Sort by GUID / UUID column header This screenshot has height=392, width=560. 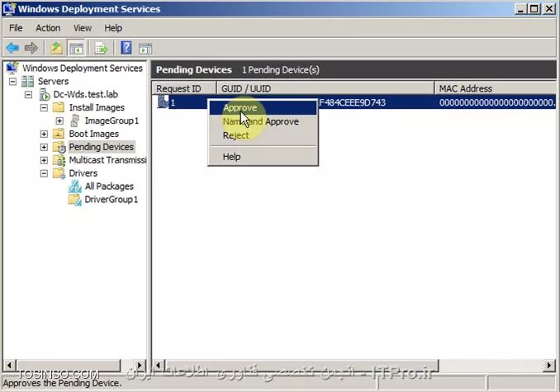[x=325, y=88]
